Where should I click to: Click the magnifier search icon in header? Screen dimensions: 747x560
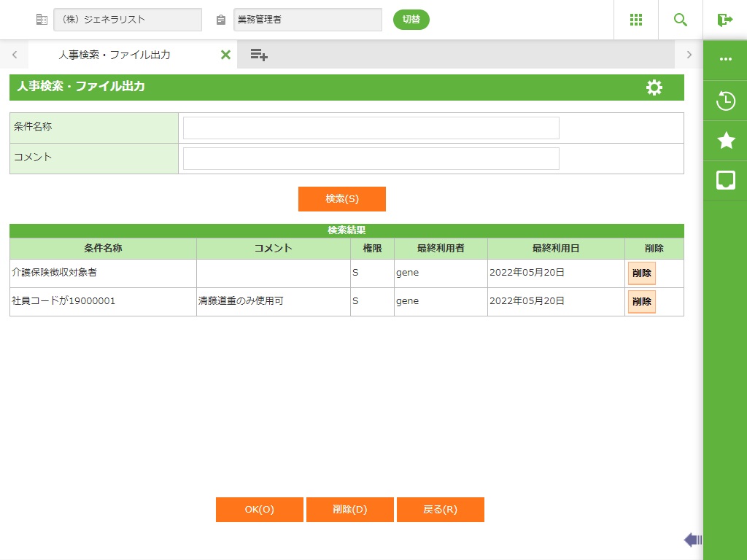point(681,20)
